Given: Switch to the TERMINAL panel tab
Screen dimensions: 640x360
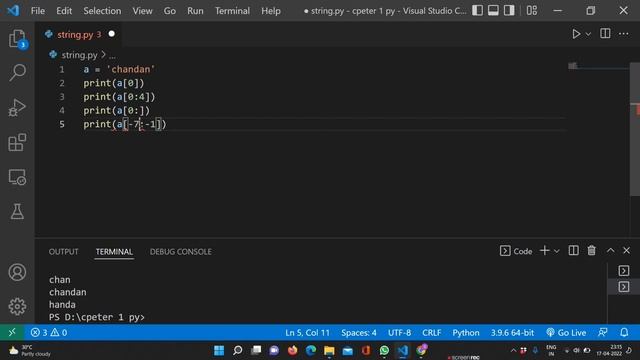Looking at the screenshot, I should point(114,252).
